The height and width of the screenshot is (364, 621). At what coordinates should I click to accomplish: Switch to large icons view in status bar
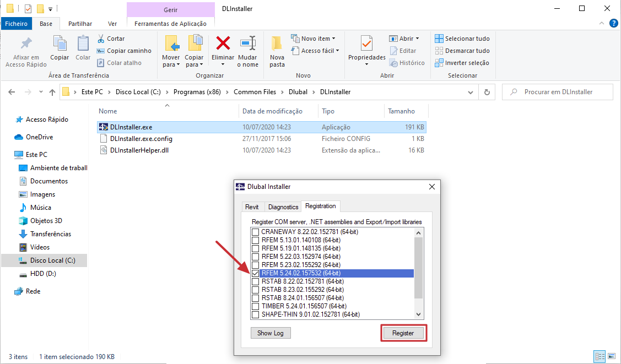612,356
